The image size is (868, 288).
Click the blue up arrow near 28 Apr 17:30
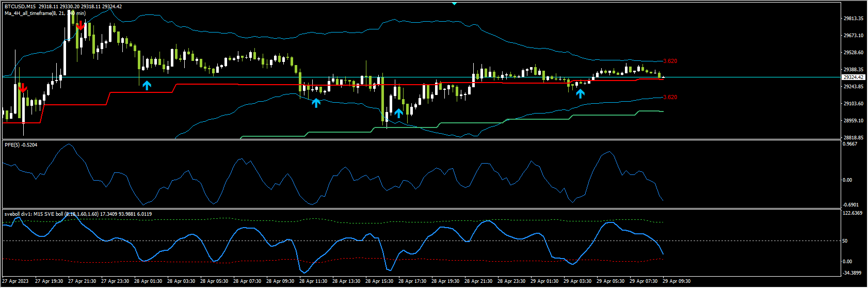[398, 113]
